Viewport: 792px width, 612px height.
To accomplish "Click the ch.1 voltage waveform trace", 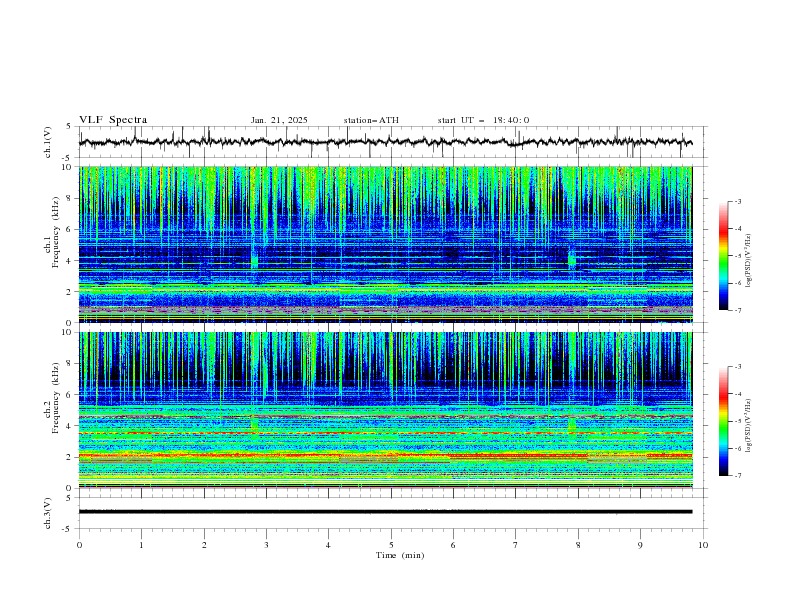I will click(385, 142).
